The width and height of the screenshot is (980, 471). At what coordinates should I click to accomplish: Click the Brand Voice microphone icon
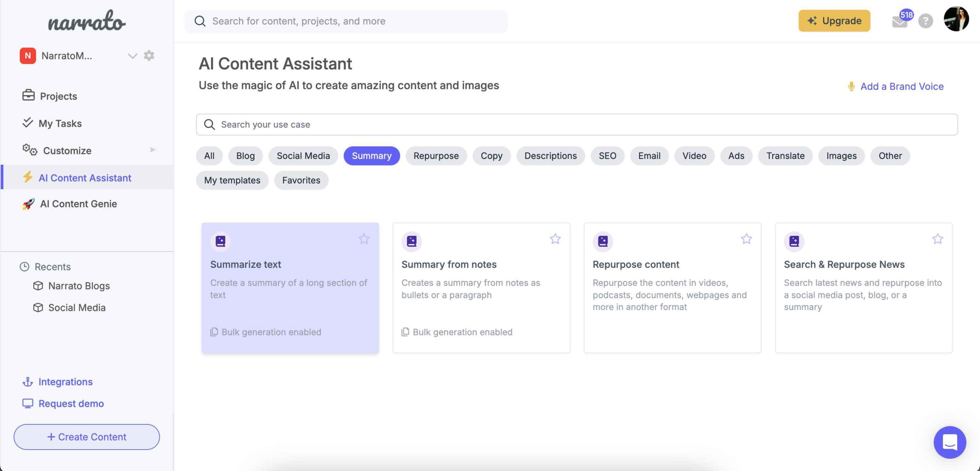tap(851, 86)
